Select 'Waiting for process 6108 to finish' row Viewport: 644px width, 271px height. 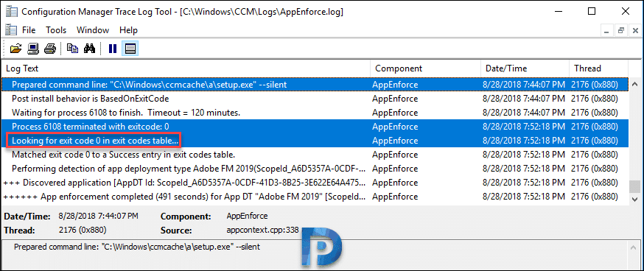(315, 113)
